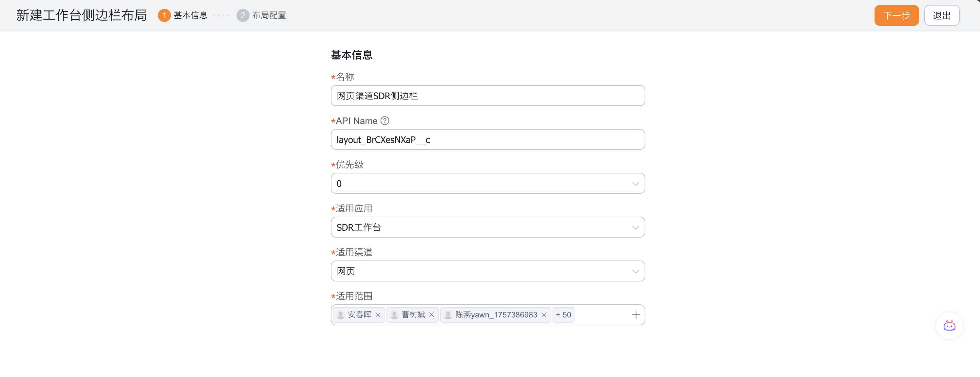
Task: Remove 安春晖 from the scope tags
Action: pyautogui.click(x=378, y=315)
